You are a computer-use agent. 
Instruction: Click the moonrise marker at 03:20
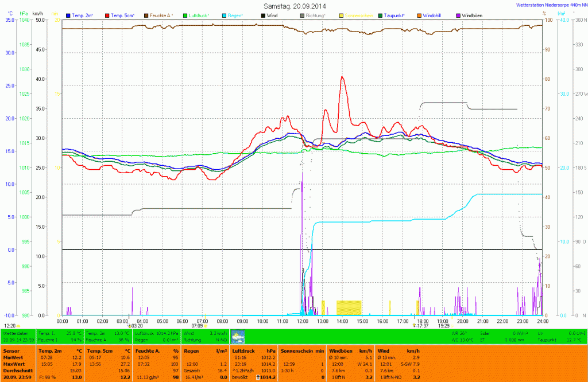(129, 325)
